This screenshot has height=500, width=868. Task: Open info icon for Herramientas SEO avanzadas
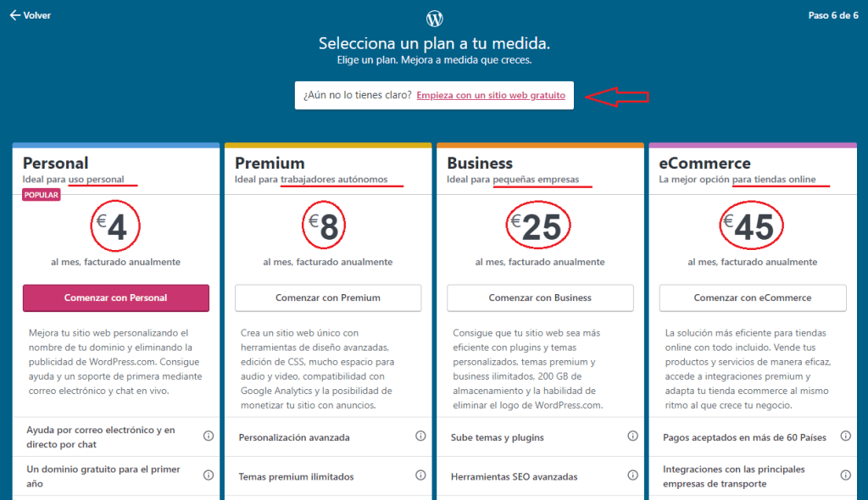pyautogui.click(x=632, y=475)
